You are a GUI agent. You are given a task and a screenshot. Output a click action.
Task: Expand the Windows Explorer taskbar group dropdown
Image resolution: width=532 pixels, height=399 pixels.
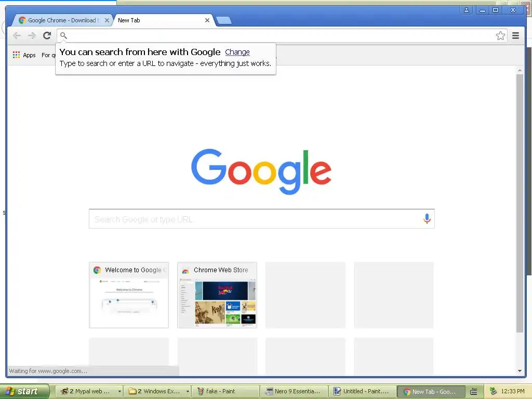pyautogui.click(x=188, y=391)
